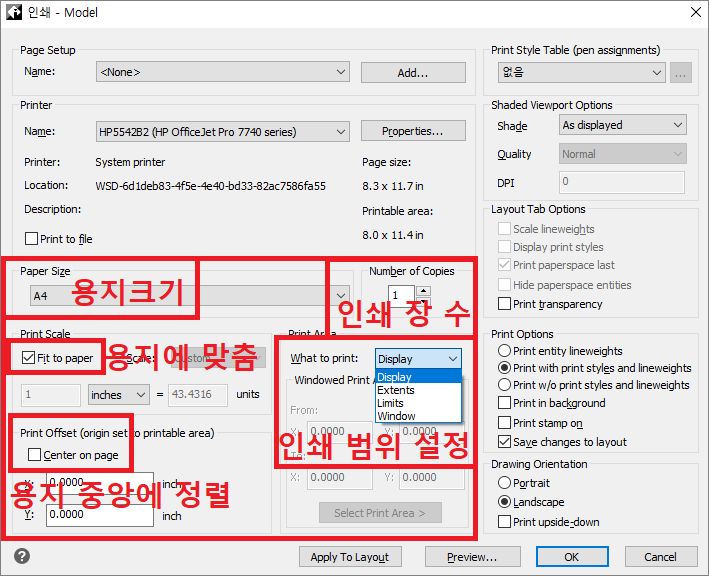Open print style table editor ellipsis button
The image size is (709, 576).
click(681, 73)
